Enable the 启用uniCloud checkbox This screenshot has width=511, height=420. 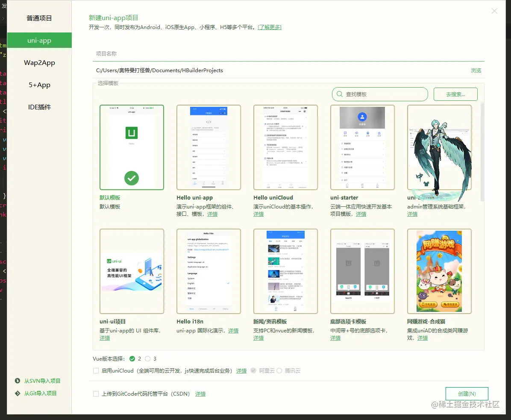click(96, 371)
